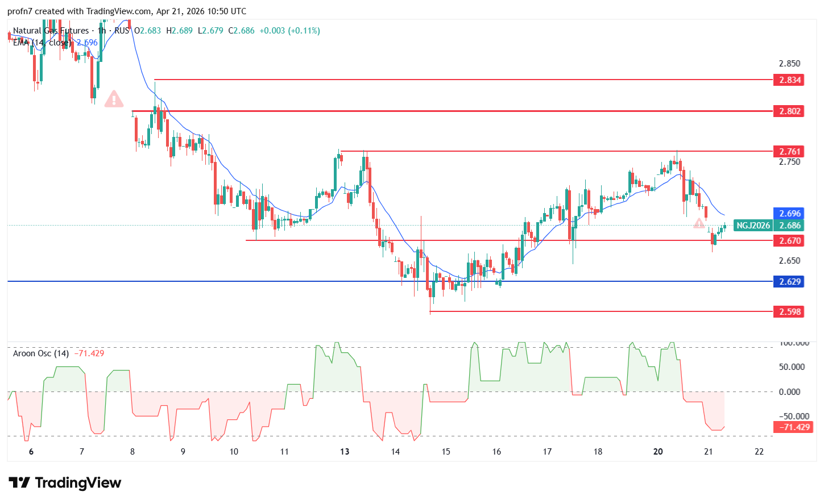Click the Aroon legend value −71.429
824x504 pixels.
coord(89,353)
